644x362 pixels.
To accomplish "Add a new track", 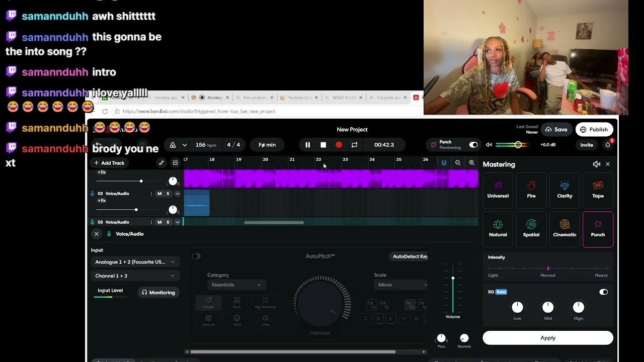I will coord(109,163).
